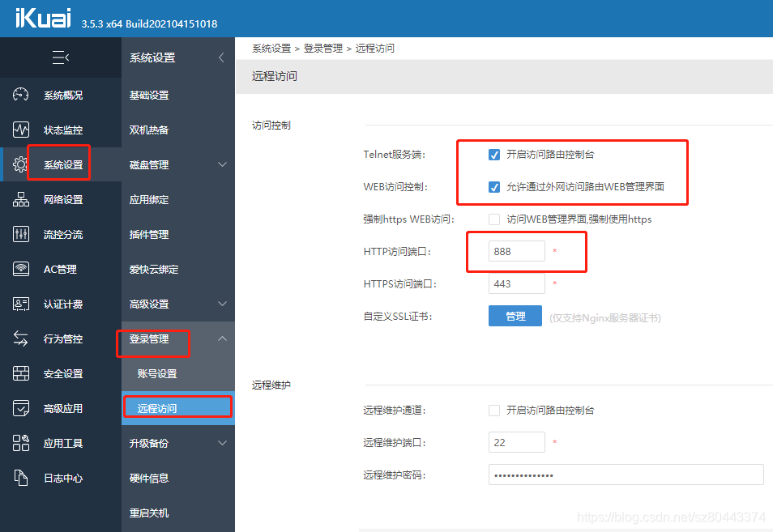The height and width of the screenshot is (532, 773).
Task: Enable 强制使用https checkbox
Action: click(494, 219)
